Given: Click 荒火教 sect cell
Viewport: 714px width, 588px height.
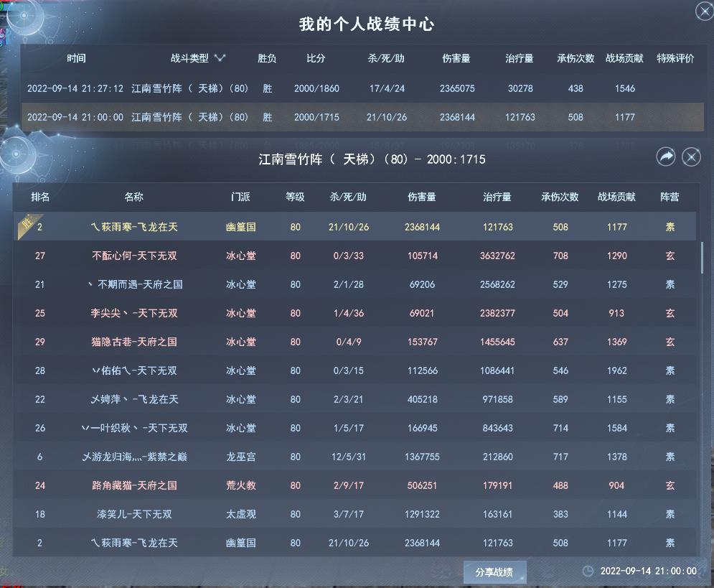Looking at the screenshot, I should pos(241,485).
